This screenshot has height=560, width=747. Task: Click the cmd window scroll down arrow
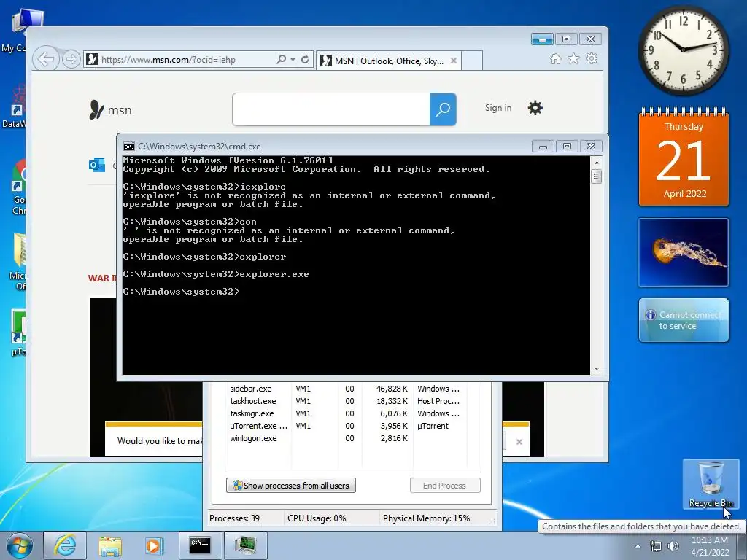click(597, 369)
